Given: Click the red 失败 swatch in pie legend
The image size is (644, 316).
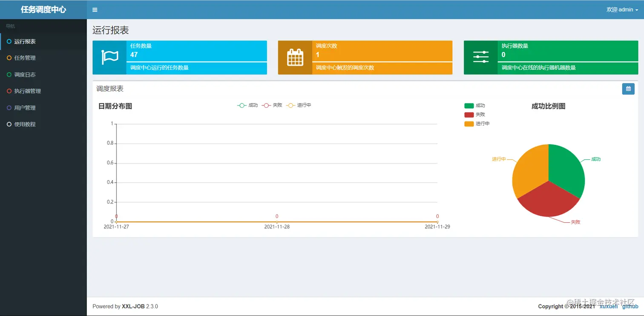Looking at the screenshot, I should [469, 115].
